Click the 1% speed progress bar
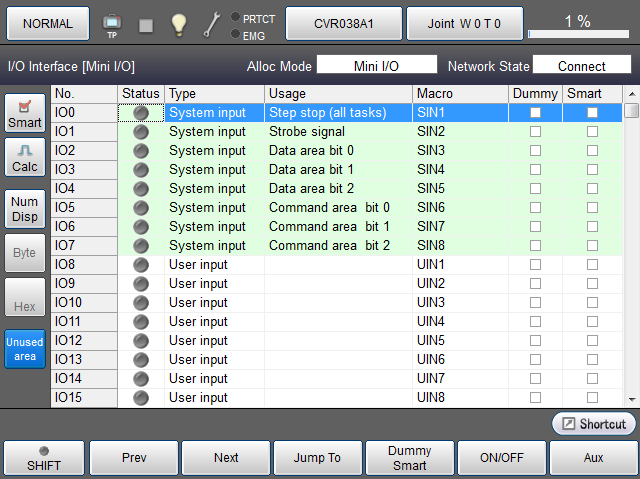Viewport: 640px width, 479px height. [578, 34]
